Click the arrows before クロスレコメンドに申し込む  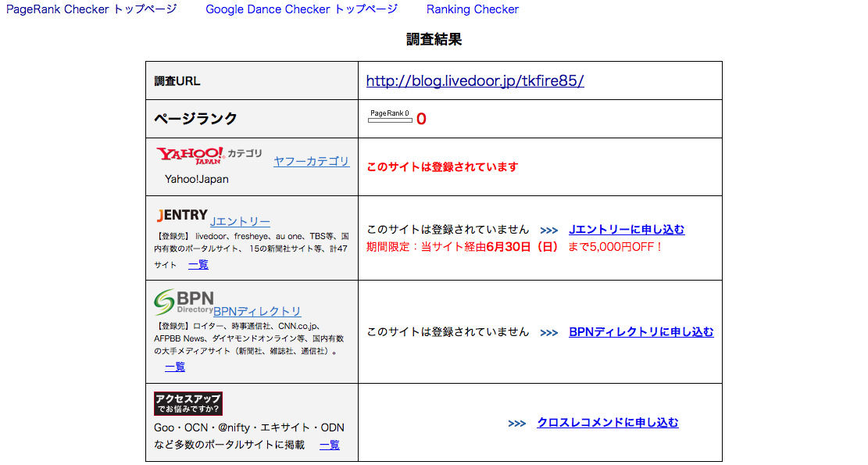click(516, 424)
